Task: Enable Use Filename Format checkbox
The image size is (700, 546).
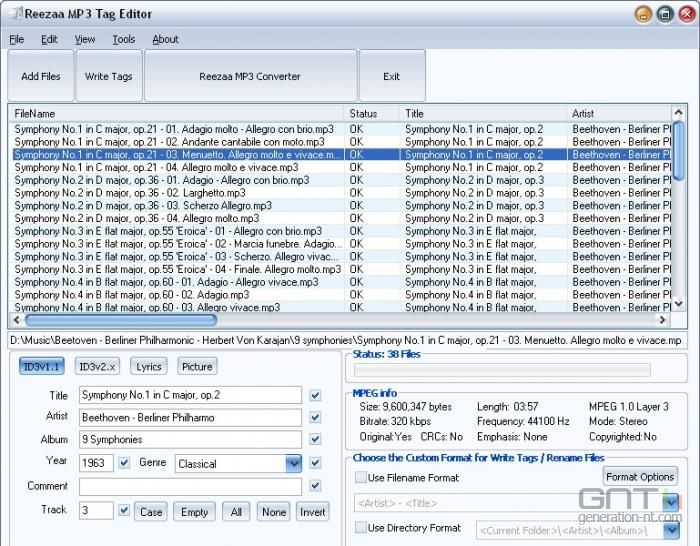Action: tap(361, 477)
